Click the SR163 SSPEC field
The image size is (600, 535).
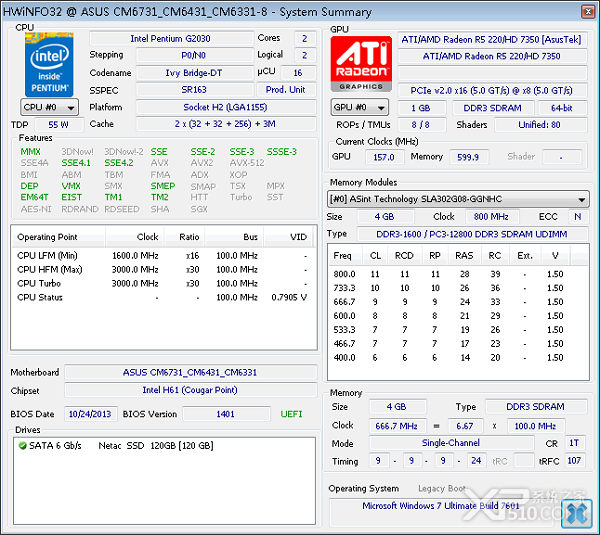coord(194,90)
